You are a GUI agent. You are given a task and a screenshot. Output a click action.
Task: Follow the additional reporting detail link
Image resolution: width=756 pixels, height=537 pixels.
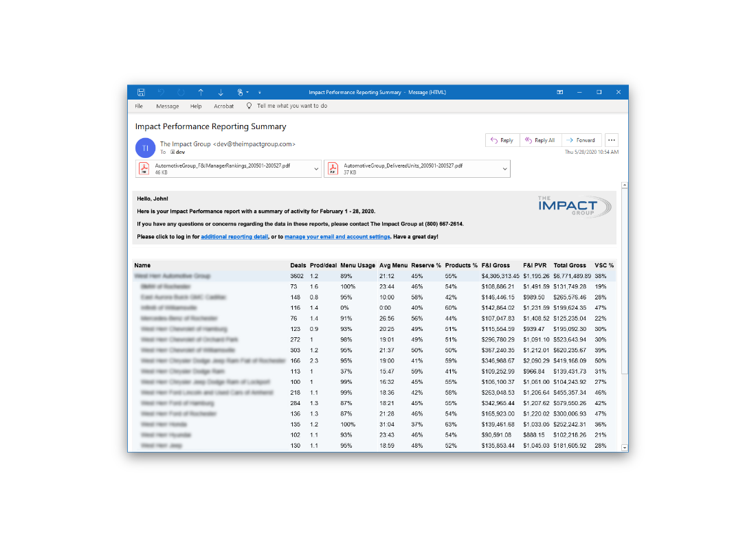(234, 237)
